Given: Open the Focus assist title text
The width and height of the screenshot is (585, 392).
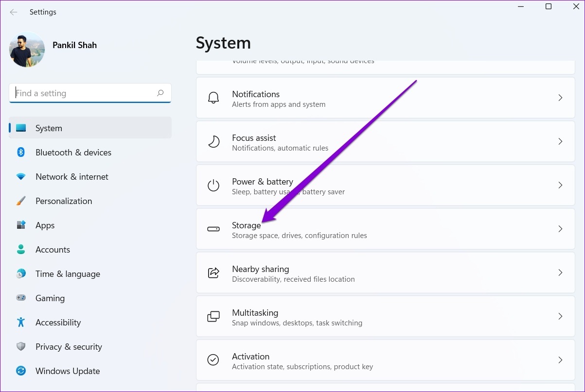Looking at the screenshot, I should [254, 138].
